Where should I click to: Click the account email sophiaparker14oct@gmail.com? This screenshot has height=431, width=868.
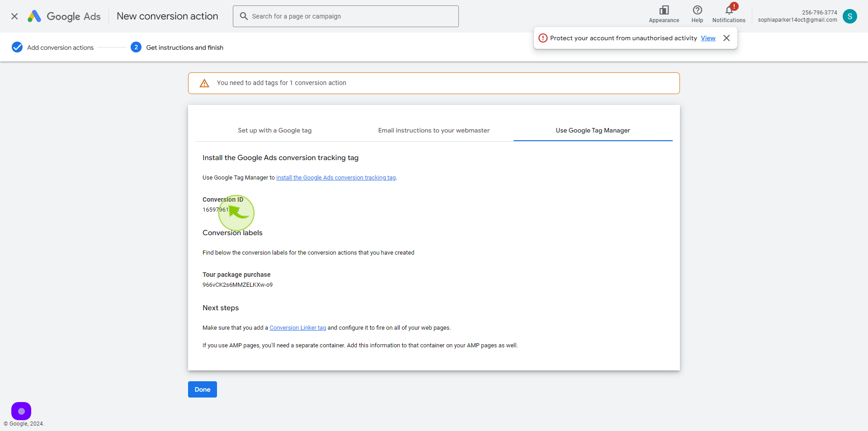click(797, 20)
